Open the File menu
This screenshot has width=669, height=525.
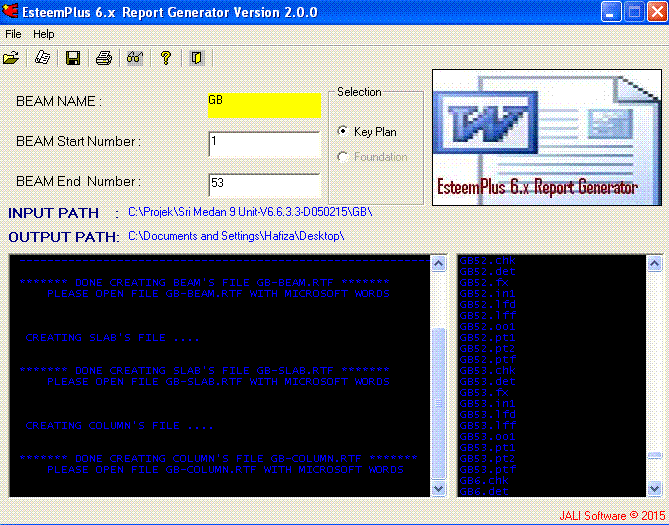13,34
